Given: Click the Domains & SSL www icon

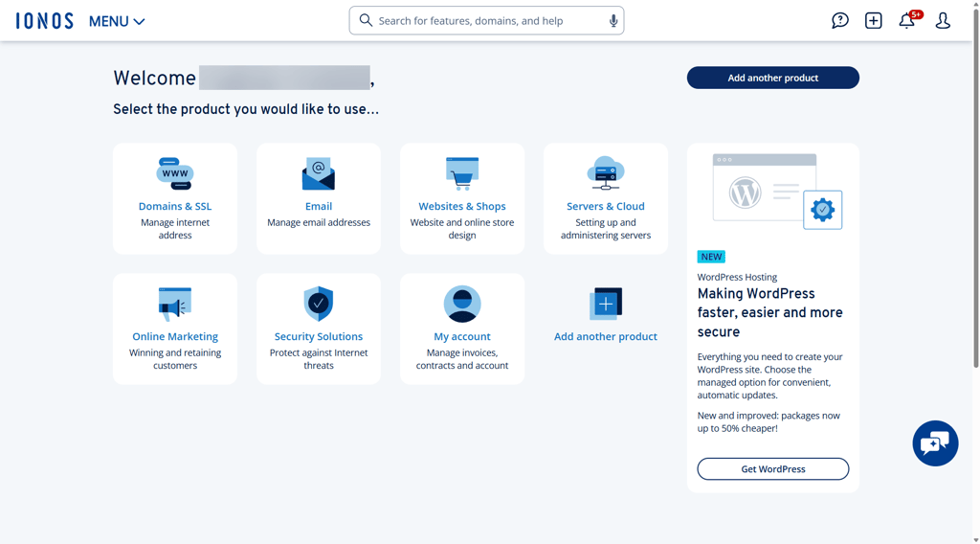Looking at the screenshot, I should pos(175,173).
